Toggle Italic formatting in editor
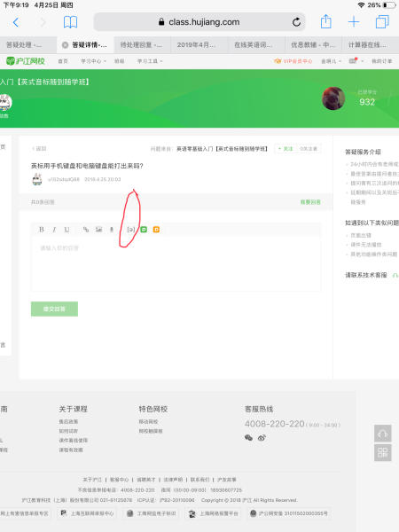 click(x=54, y=230)
